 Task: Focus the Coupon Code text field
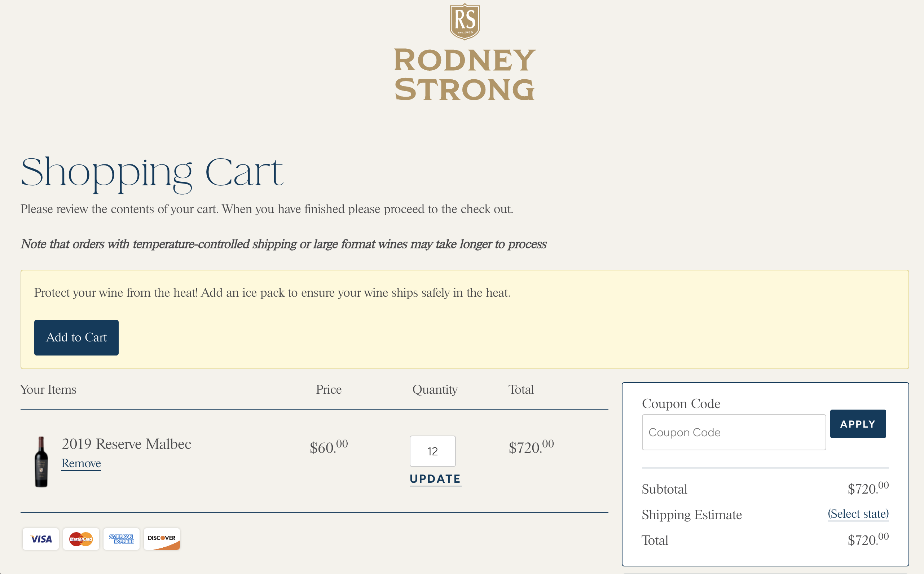(x=734, y=432)
